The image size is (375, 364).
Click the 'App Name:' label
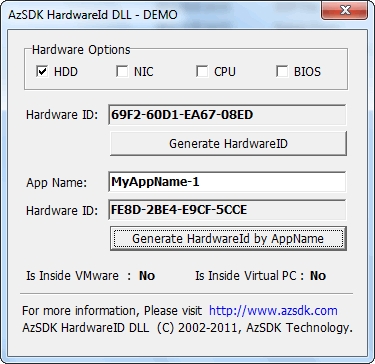[x=56, y=183]
